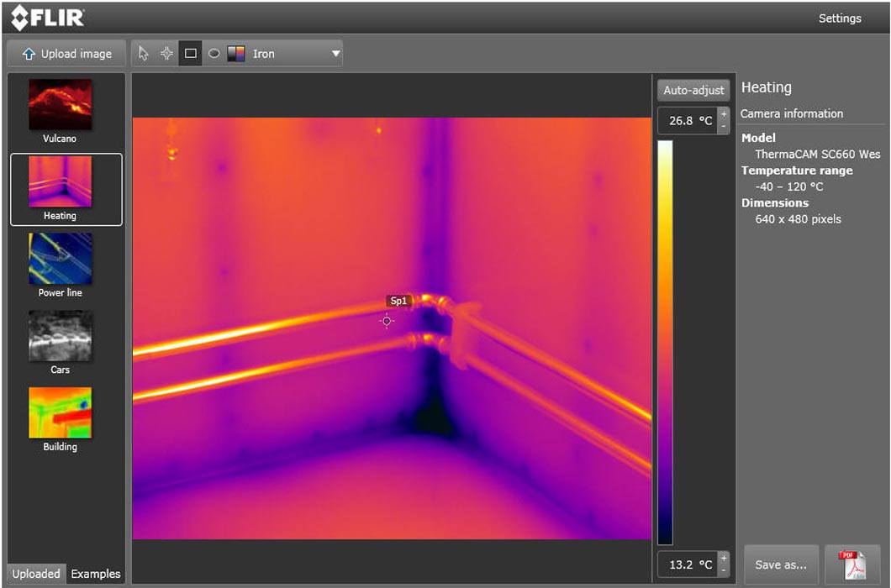The image size is (891, 588).
Task: Click the color palette icon beside Iron
Action: point(236,54)
